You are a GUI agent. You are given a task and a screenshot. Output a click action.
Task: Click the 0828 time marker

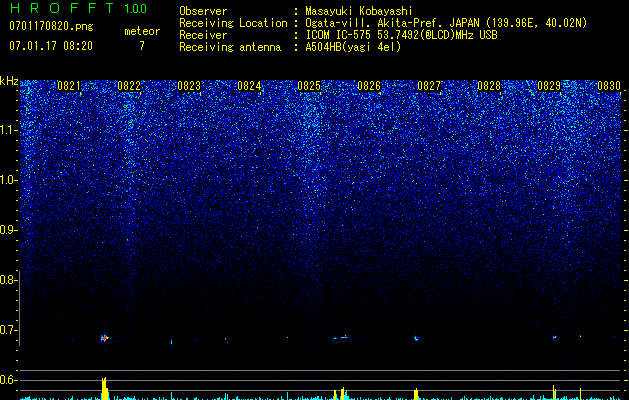(489, 86)
